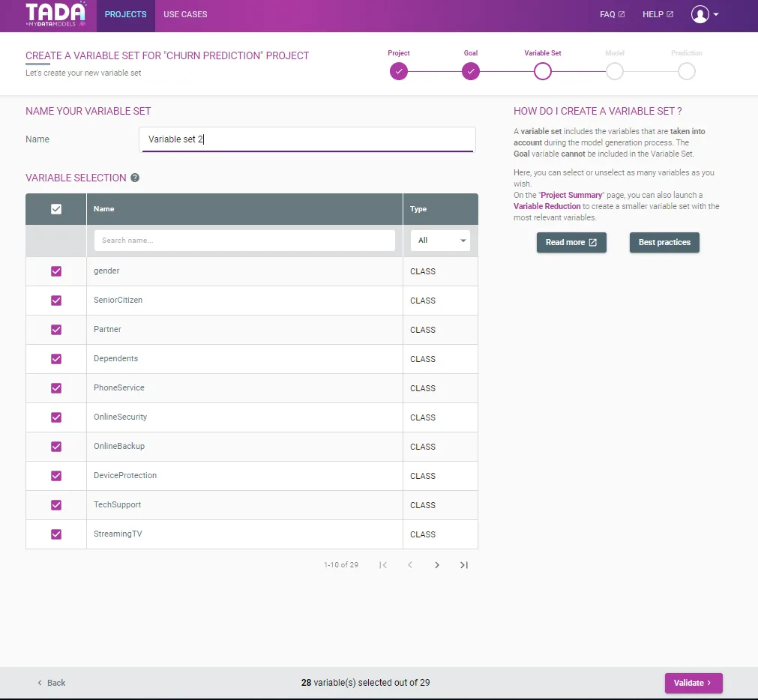Click the PhoneService variable name
Image resolution: width=758 pixels, height=700 pixels.
119,388
